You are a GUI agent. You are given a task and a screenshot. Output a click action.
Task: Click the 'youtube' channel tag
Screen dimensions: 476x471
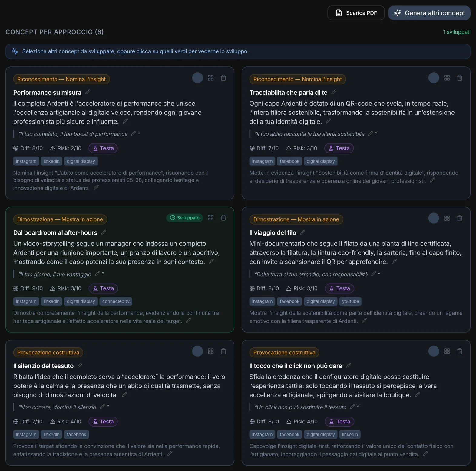[x=351, y=301]
